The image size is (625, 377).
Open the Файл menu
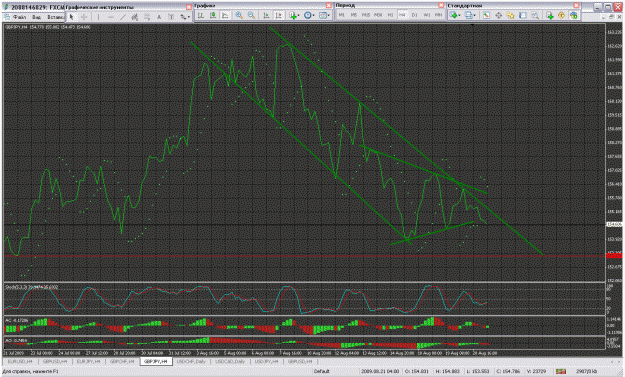20,17
